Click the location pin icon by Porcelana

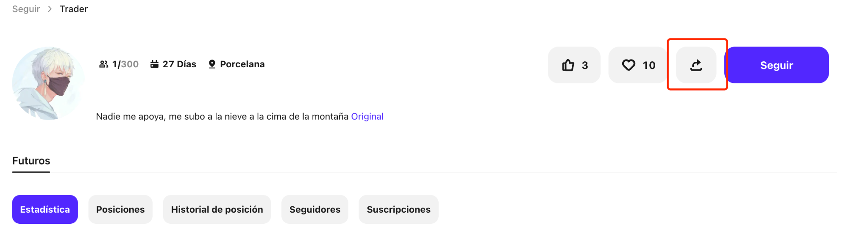(x=212, y=64)
